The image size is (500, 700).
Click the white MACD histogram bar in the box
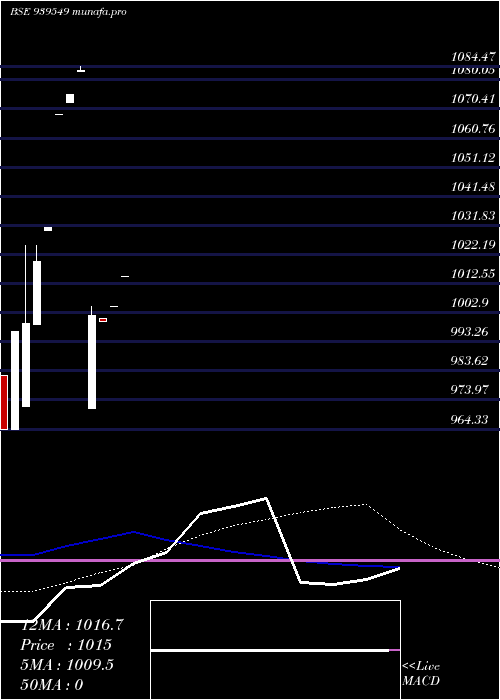click(270, 650)
